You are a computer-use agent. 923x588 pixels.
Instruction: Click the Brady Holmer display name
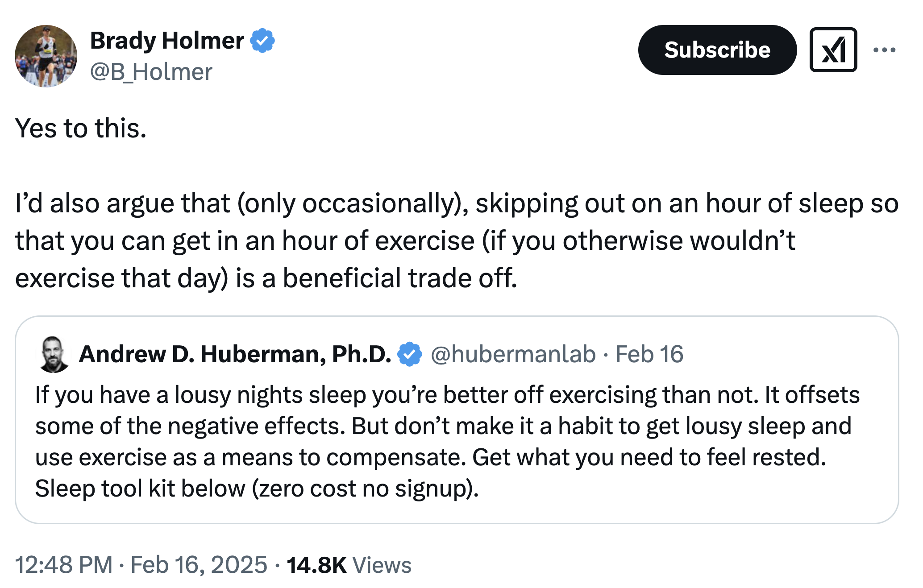coord(167,41)
